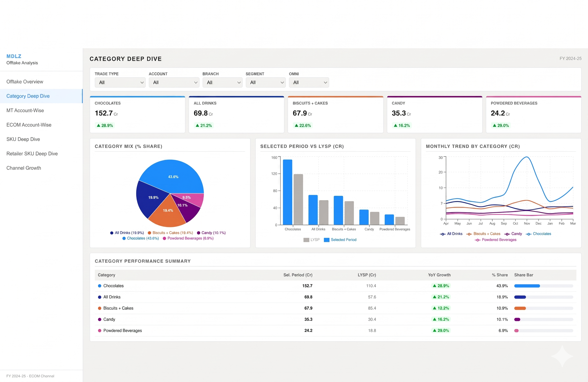
Task: Open the Branch dropdown
Action: [222, 82]
